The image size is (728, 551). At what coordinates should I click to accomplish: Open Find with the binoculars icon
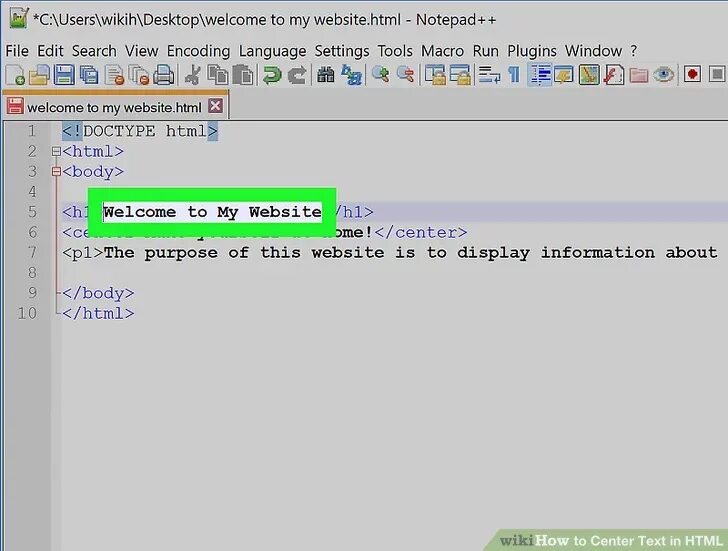pos(325,75)
